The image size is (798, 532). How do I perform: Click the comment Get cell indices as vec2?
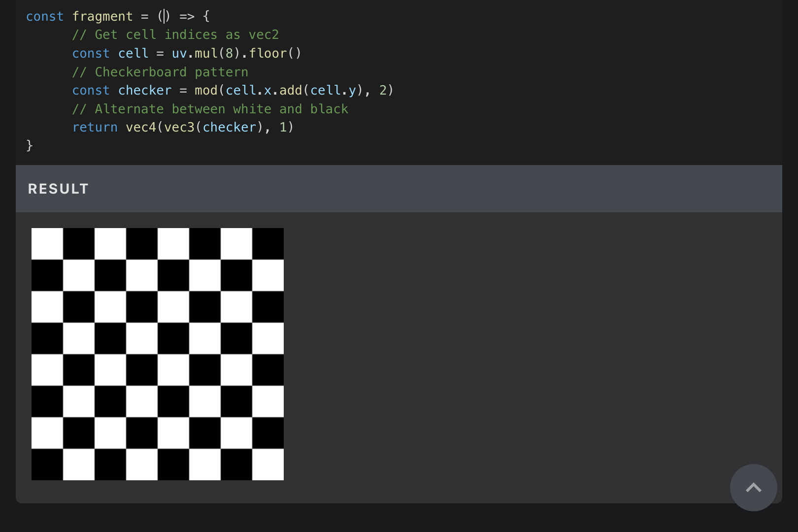pos(175,34)
